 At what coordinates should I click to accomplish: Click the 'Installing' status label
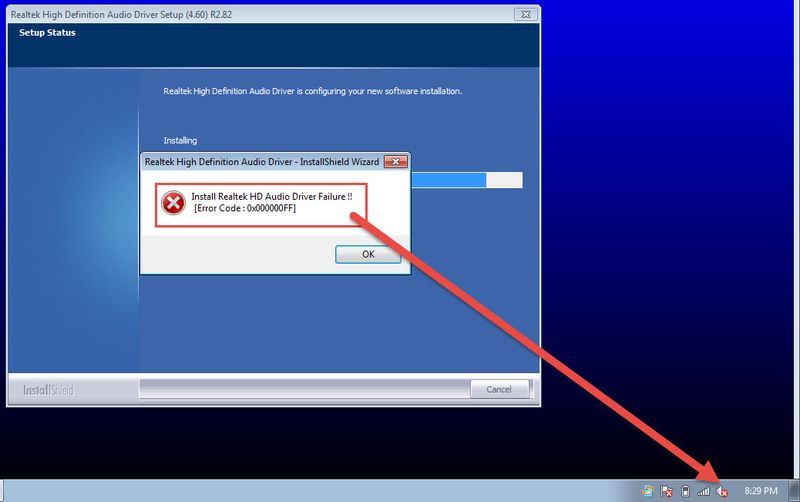180,140
